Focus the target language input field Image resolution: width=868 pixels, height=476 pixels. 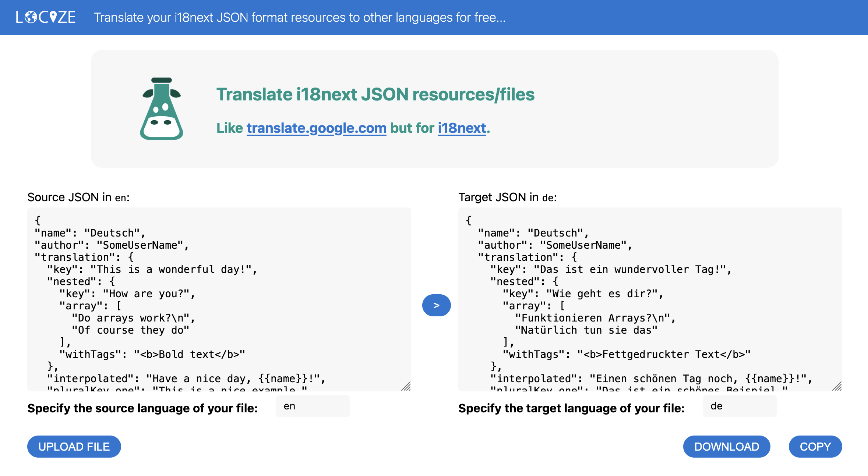click(740, 406)
